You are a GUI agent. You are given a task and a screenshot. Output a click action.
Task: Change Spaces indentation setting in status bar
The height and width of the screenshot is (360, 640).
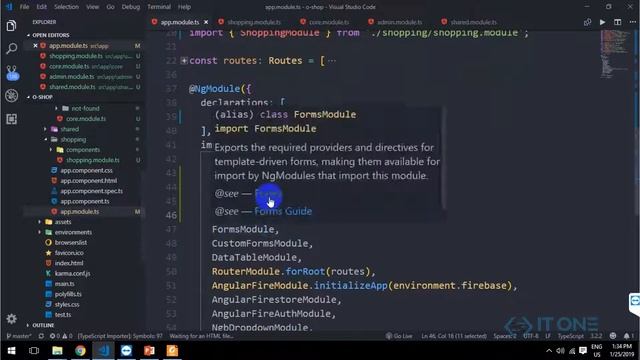pyautogui.click(x=505, y=336)
